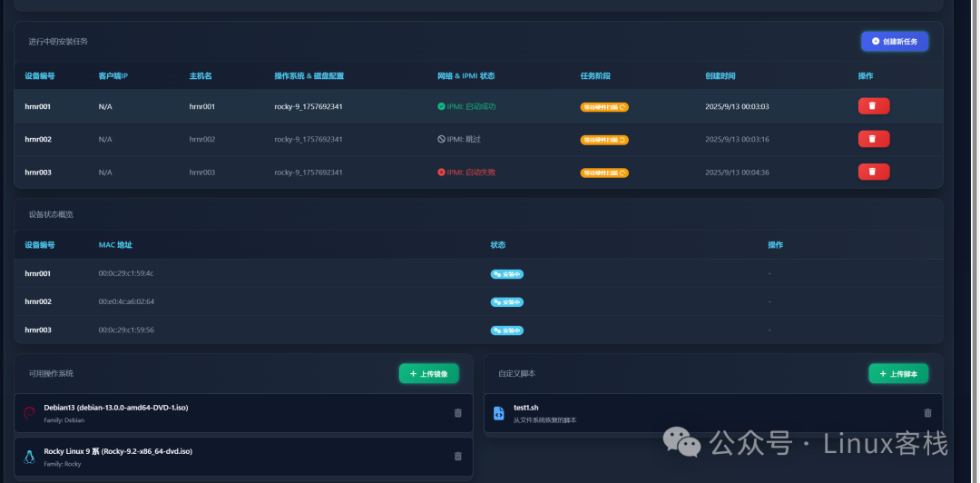Click the Rocky Linux penguin icon
Image resolution: width=980 pixels, height=483 pixels.
(29, 457)
